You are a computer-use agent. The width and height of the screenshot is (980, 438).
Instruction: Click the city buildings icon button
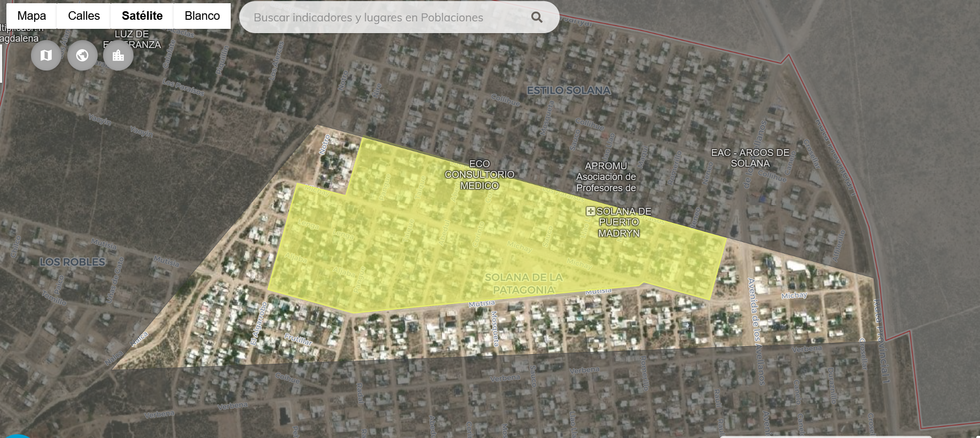(118, 55)
